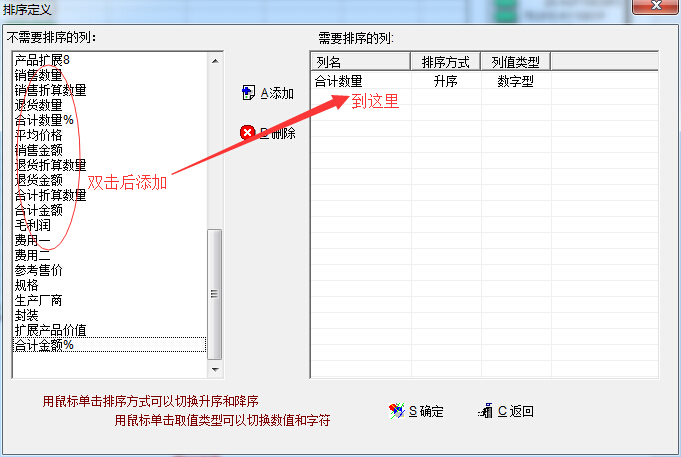The height and width of the screenshot is (457, 681).
Task: Select 平均价格 in the unsorted columns list
Action: click(38, 135)
